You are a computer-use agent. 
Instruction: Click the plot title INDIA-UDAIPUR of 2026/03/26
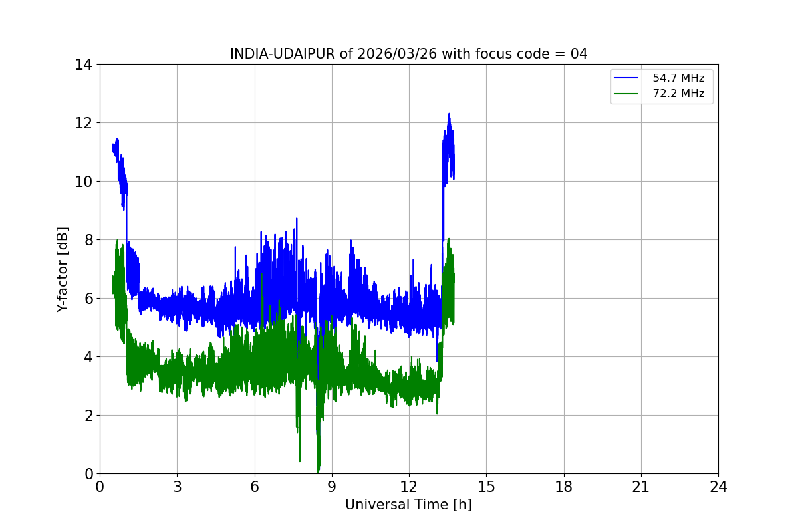point(408,54)
